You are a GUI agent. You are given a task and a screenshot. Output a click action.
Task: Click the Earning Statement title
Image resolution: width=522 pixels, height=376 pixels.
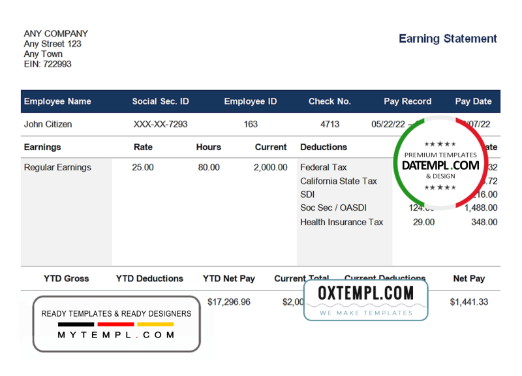point(448,39)
